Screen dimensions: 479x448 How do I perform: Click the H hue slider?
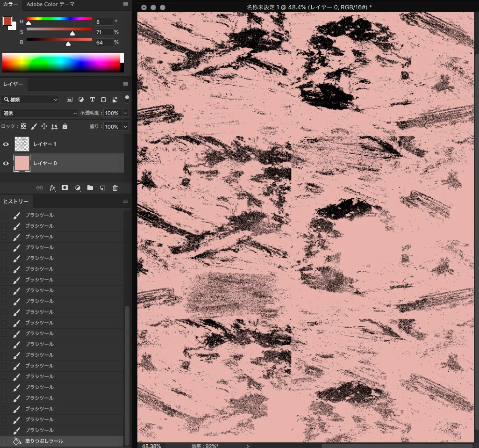coord(59,19)
